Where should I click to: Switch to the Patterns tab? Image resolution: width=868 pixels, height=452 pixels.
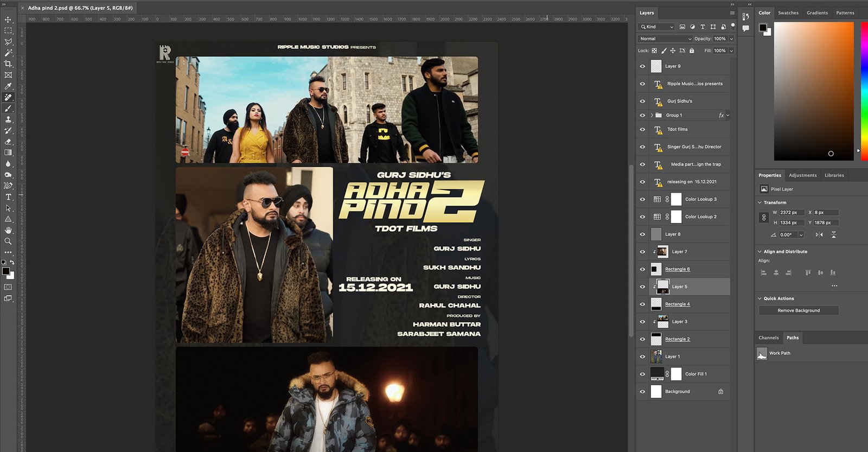pyautogui.click(x=845, y=13)
